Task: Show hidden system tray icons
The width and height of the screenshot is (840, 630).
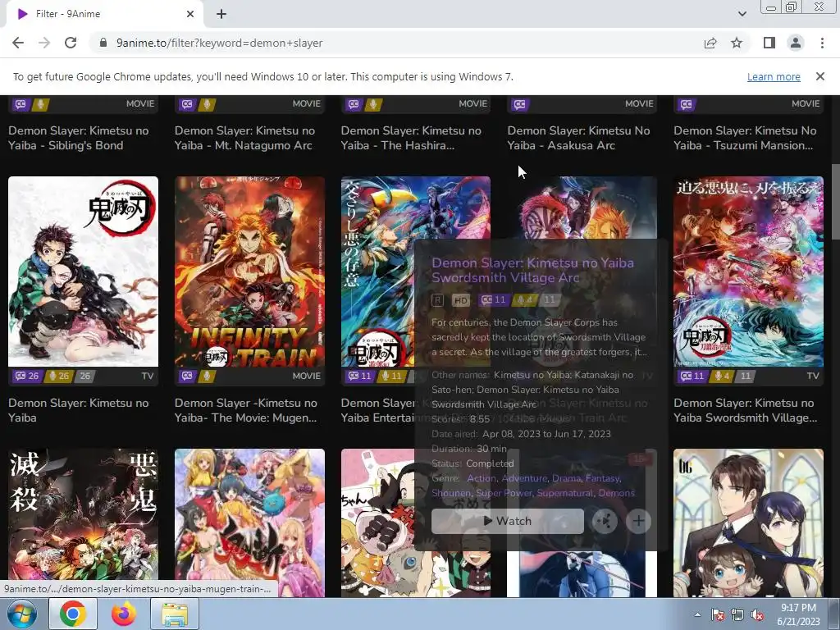Action: [697, 614]
